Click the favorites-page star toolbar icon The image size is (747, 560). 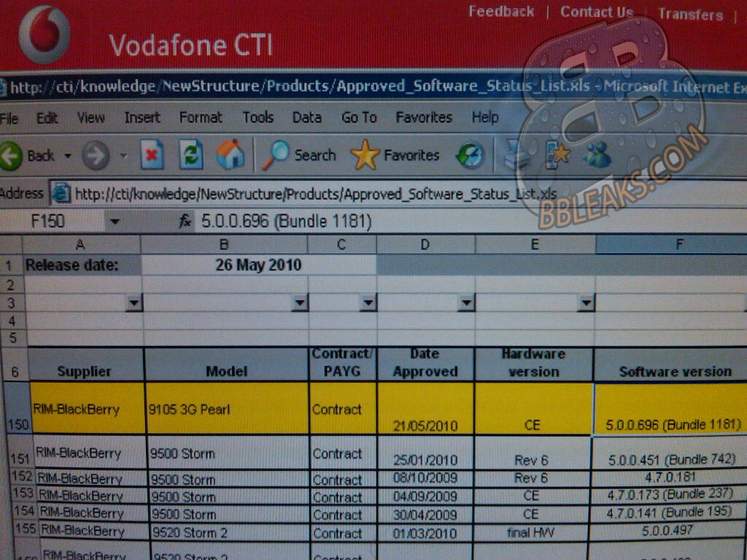(557, 155)
